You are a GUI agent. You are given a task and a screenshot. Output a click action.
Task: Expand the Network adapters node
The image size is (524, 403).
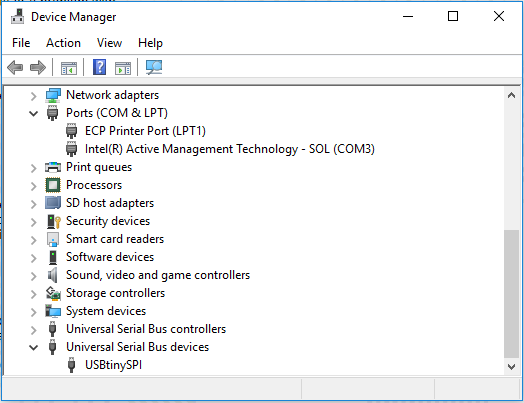pos(33,96)
